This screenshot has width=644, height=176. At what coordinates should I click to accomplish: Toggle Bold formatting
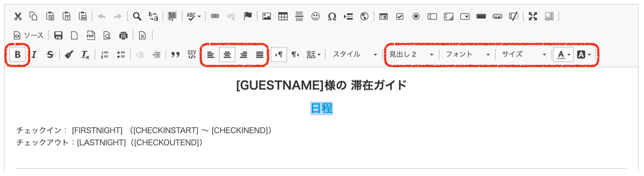[17, 55]
